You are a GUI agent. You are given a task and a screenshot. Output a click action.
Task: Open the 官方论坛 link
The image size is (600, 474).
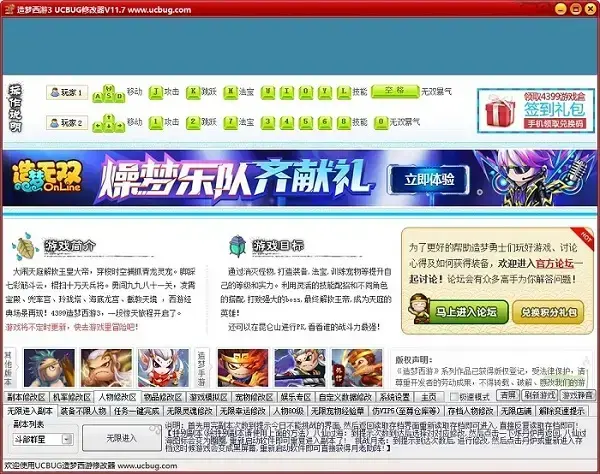(555, 264)
